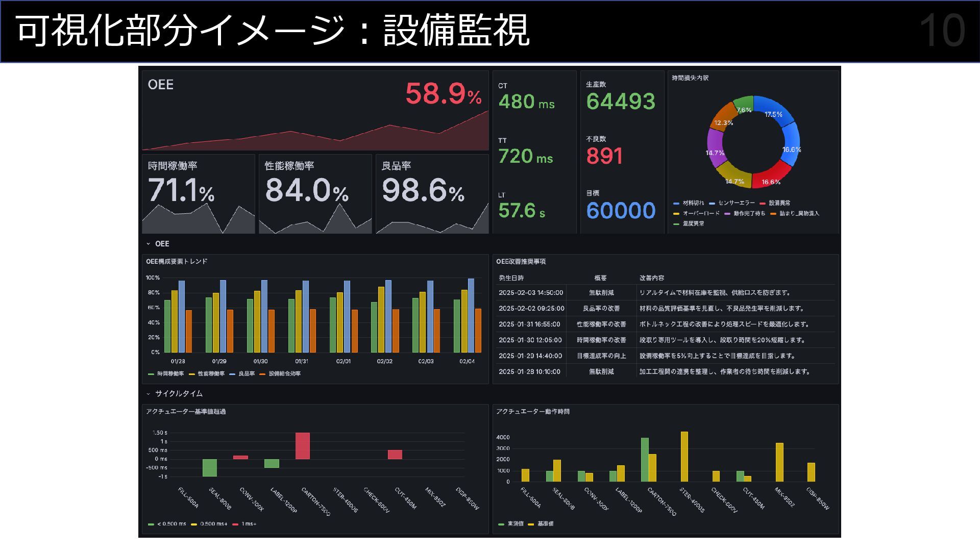Click the 設備総合効率 orange legend marker
This screenshot has height=551, width=980.
click(x=262, y=374)
